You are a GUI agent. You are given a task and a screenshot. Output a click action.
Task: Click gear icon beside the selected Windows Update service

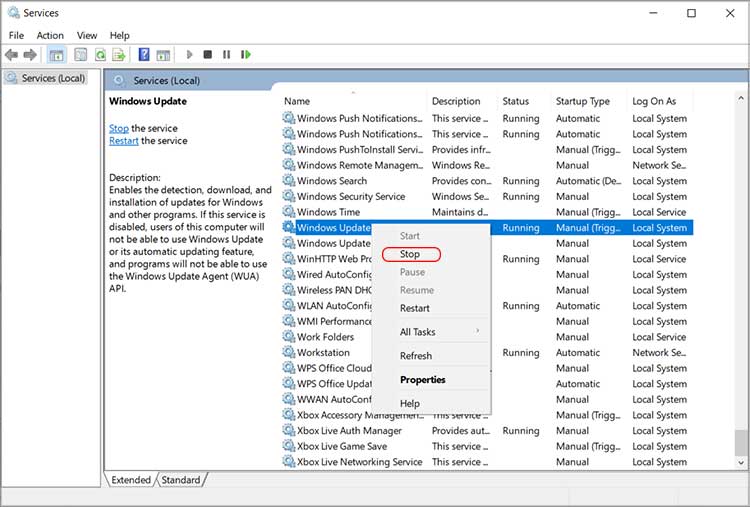(288, 227)
